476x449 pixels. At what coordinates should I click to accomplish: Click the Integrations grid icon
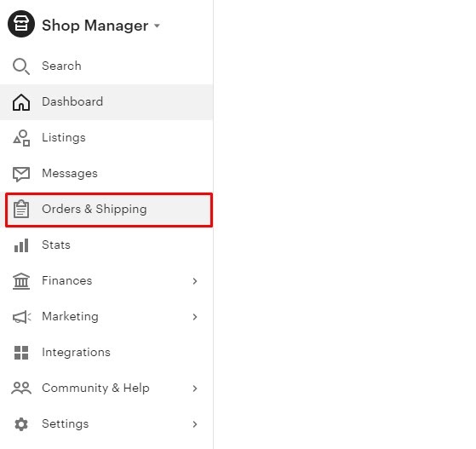pos(21,353)
